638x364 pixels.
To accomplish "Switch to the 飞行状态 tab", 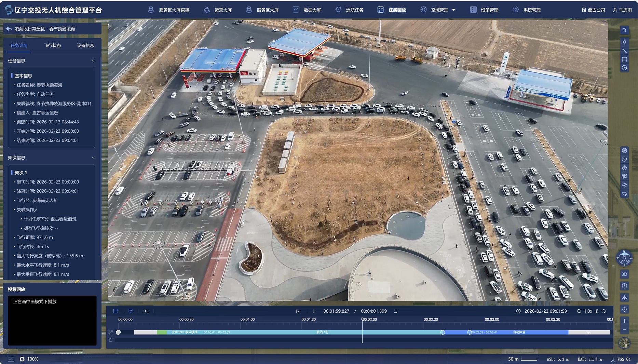I will pyautogui.click(x=52, y=45).
